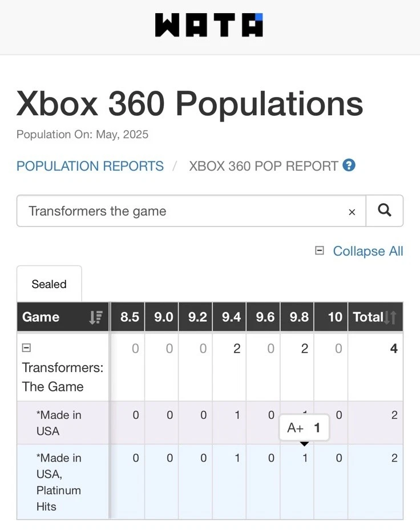Click the WATA logo

209,26
